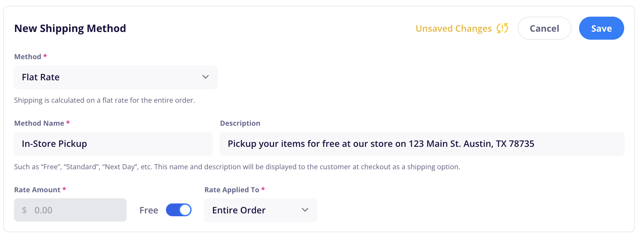Focus the Method Name input field
Image resolution: width=644 pixels, height=238 pixels.
coord(113,144)
